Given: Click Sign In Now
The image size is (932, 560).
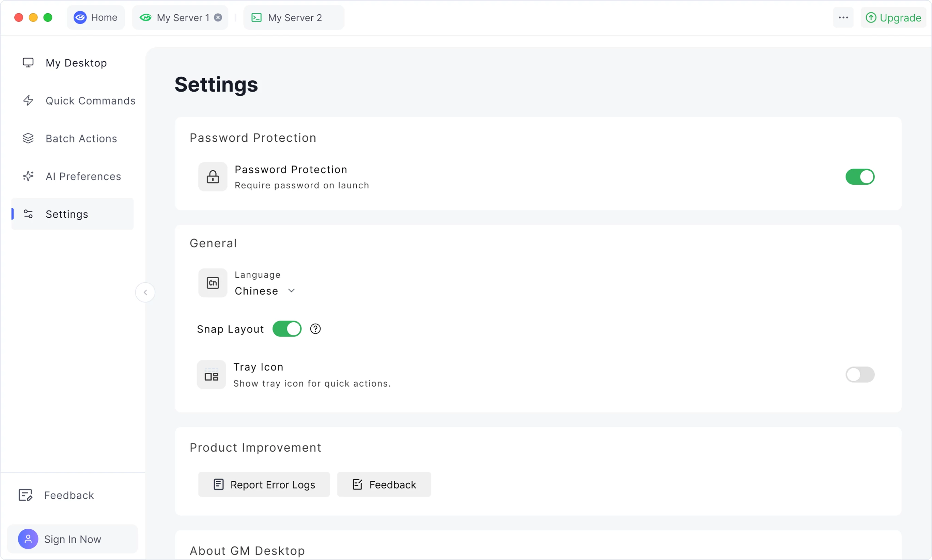Looking at the screenshot, I should (73, 539).
